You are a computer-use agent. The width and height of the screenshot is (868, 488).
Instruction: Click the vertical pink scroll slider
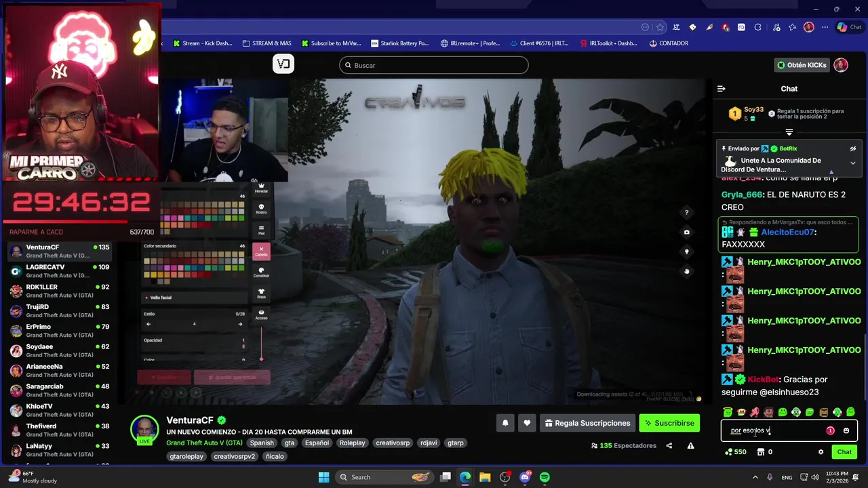[x=261, y=344]
